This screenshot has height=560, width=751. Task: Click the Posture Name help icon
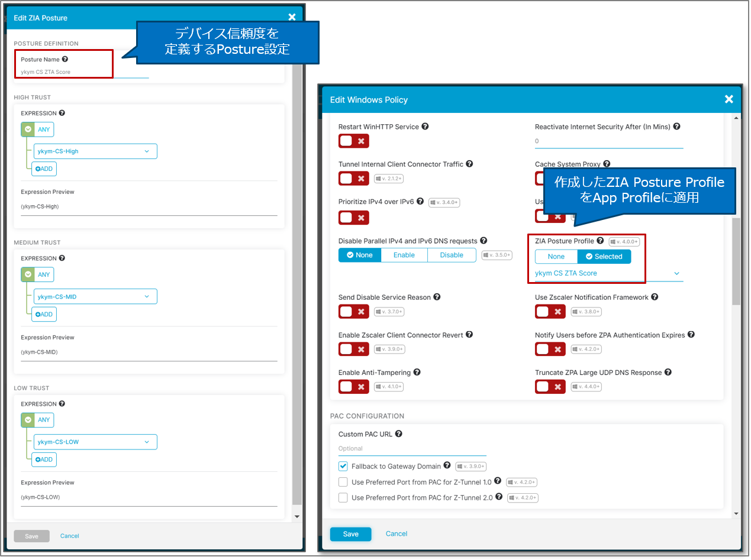pos(65,59)
